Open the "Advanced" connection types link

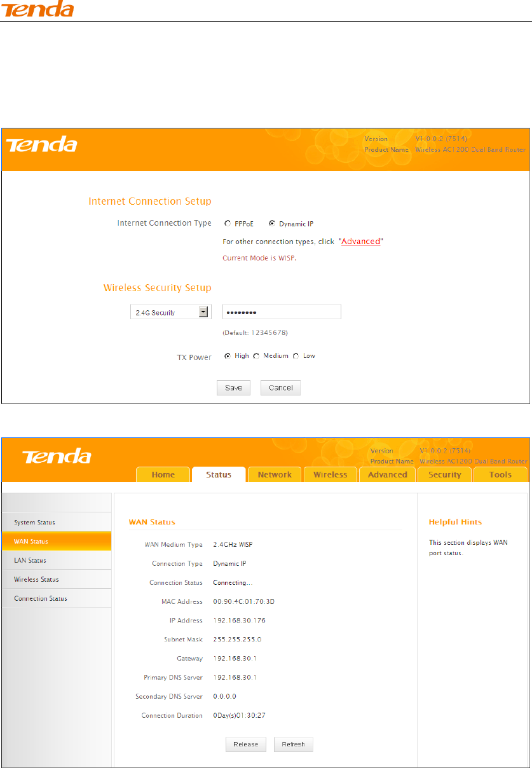[361, 242]
